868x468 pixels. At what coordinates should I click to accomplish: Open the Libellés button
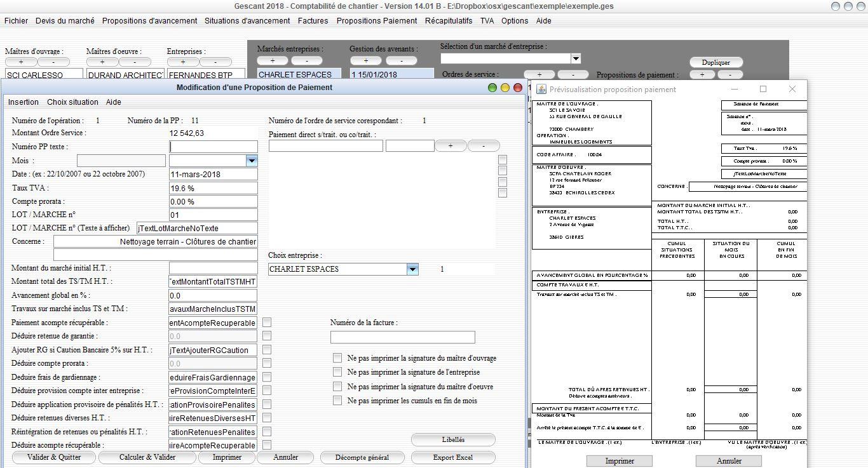click(x=453, y=439)
